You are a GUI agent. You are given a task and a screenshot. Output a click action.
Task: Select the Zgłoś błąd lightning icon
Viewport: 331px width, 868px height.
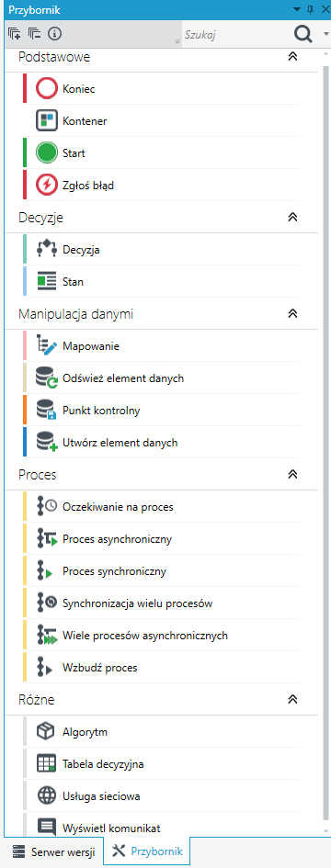[x=47, y=185]
